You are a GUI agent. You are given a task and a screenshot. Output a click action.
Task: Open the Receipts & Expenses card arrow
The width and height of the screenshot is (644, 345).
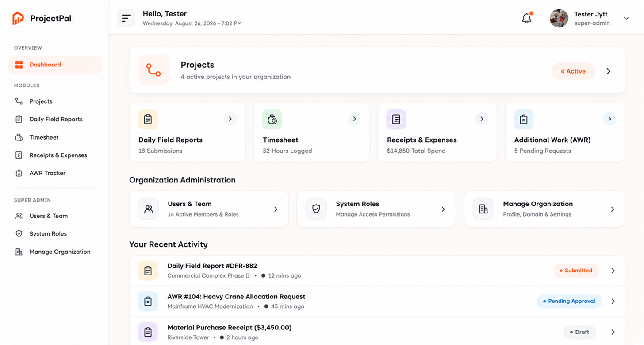pos(482,119)
